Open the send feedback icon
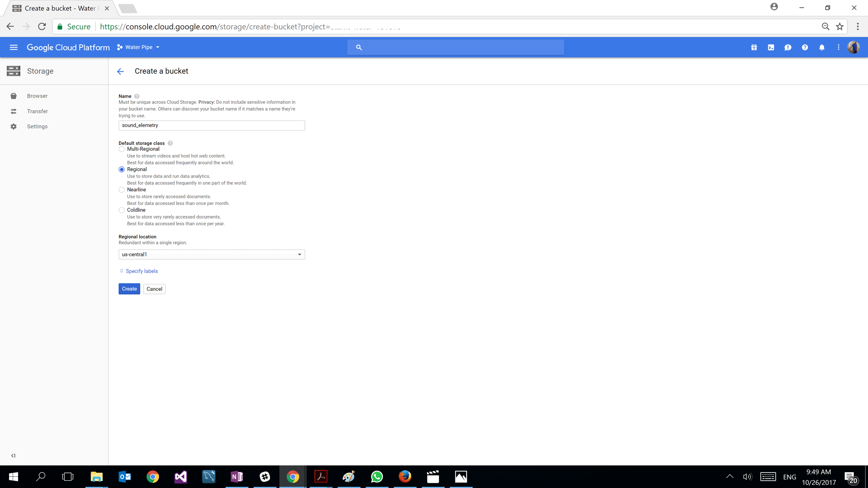The image size is (868, 488). pos(788,47)
